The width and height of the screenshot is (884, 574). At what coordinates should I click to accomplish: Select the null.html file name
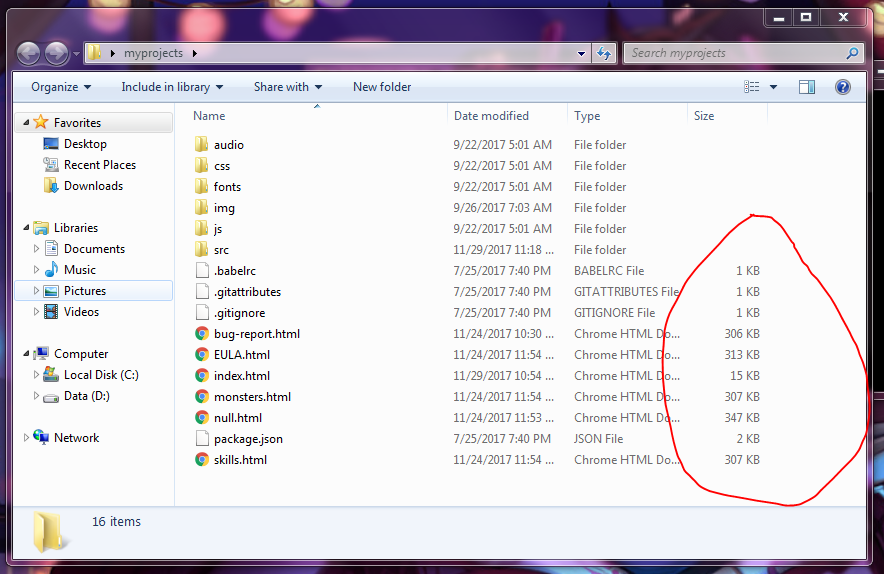[238, 418]
